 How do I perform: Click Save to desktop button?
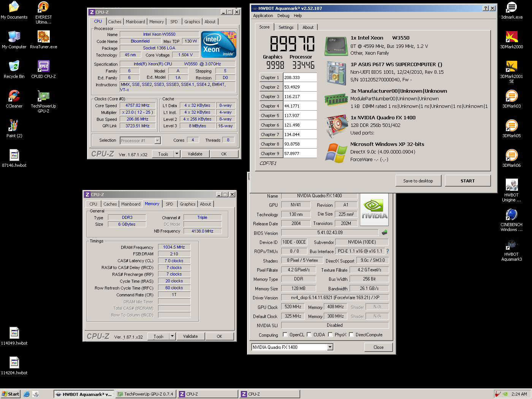click(x=418, y=181)
